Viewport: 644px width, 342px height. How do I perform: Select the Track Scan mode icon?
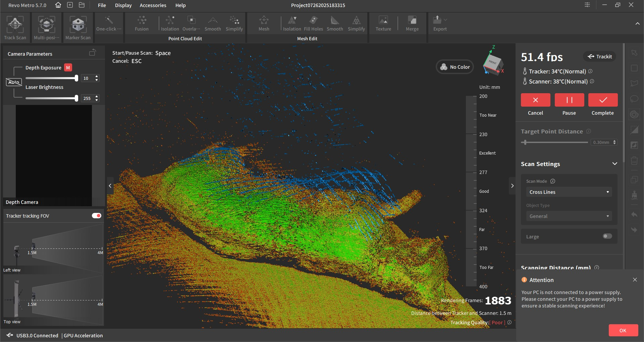15,28
